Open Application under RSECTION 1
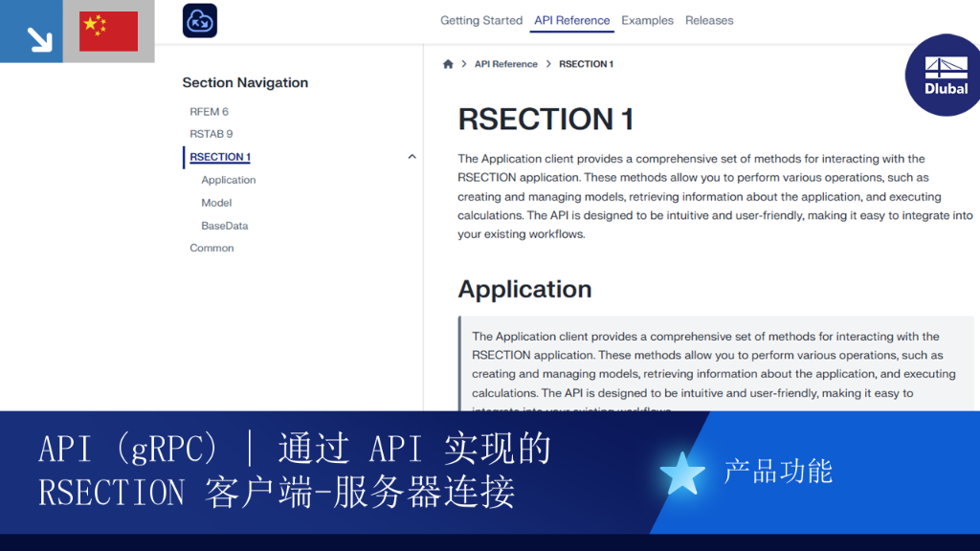 229,180
